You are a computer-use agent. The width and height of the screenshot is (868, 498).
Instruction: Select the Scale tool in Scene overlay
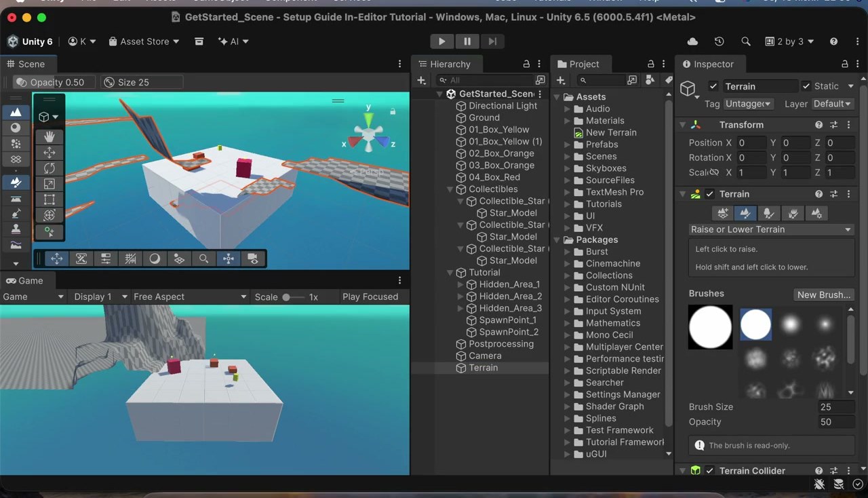[50, 183]
